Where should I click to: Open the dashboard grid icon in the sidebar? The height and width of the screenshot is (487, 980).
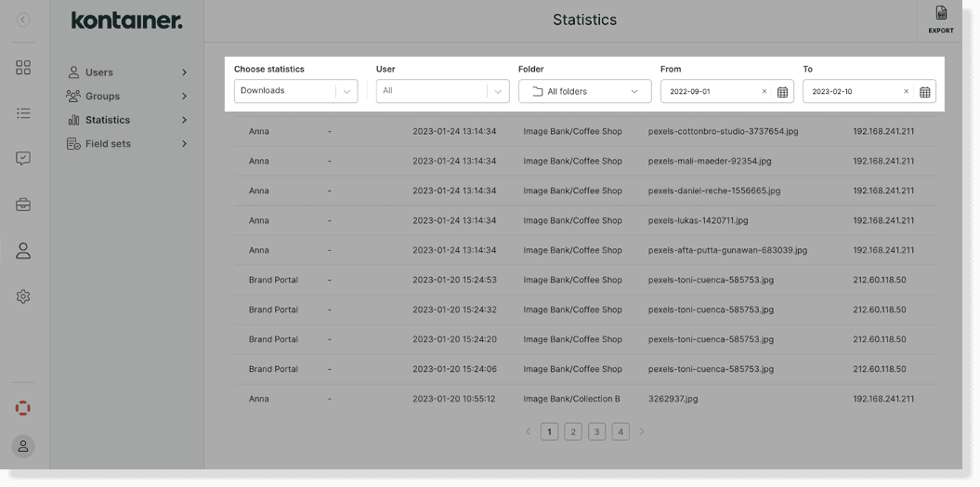23,68
